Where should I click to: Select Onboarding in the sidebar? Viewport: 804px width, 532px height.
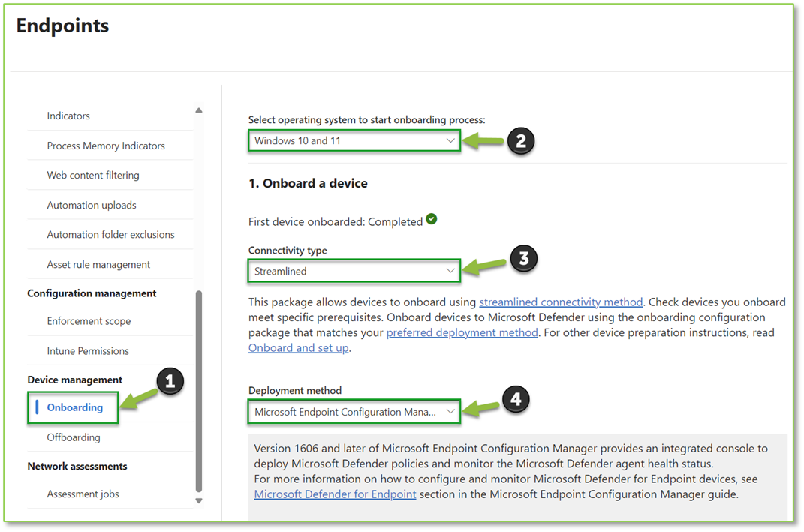tap(75, 407)
